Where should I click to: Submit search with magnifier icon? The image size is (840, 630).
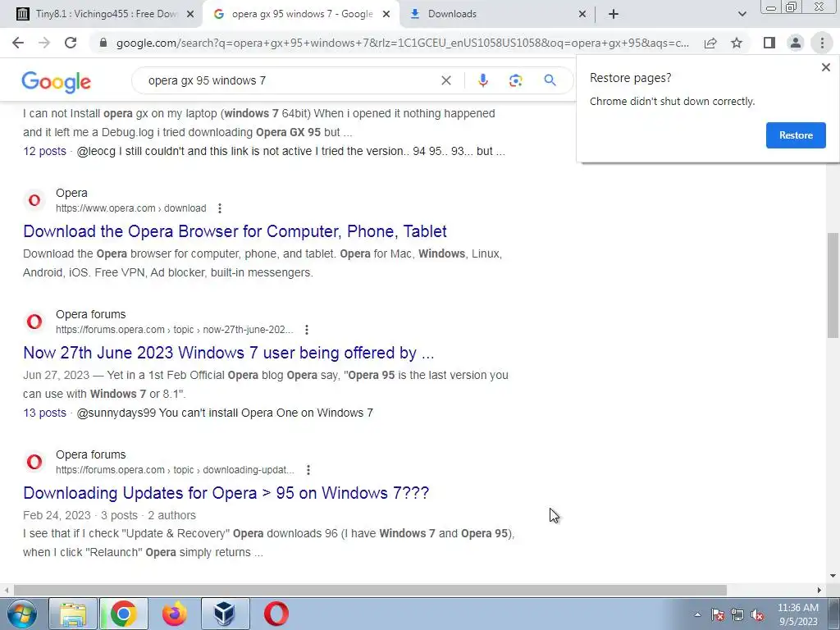[550, 80]
